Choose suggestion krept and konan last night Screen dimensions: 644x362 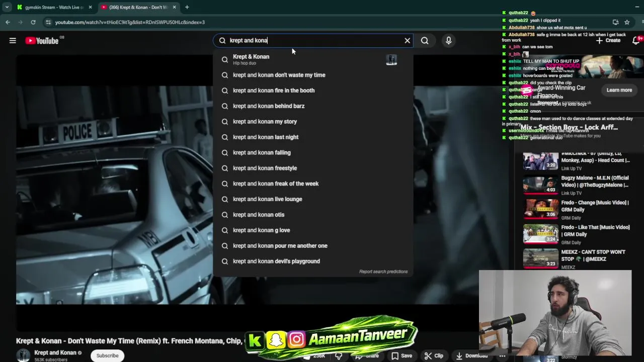click(x=312, y=137)
